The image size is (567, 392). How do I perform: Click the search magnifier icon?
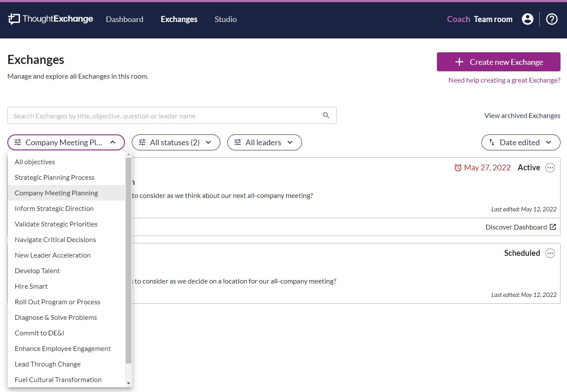(x=326, y=115)
